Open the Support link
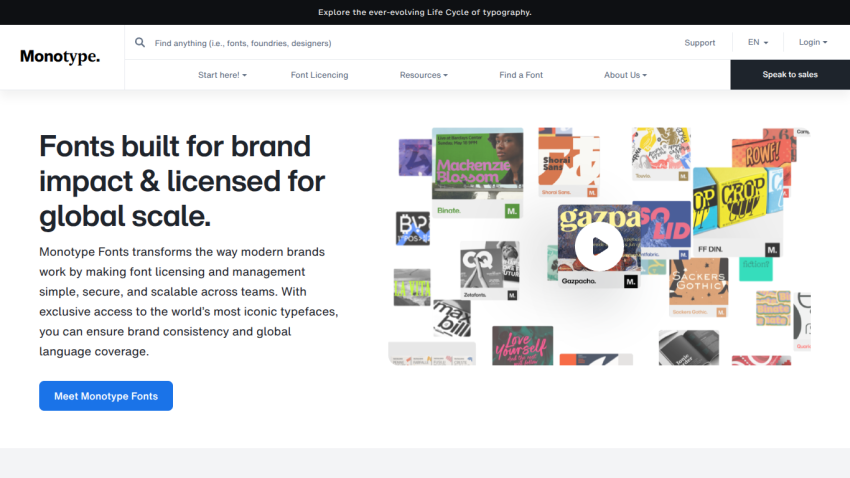The height and width of the screenshot is (478, 850). (x=699, y=42)
